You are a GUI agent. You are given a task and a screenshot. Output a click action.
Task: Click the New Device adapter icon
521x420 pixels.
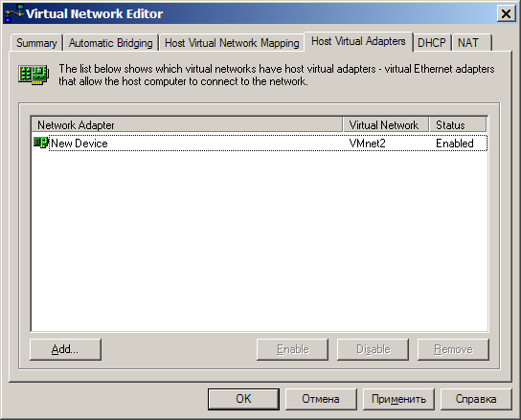(x=41, y=143)
